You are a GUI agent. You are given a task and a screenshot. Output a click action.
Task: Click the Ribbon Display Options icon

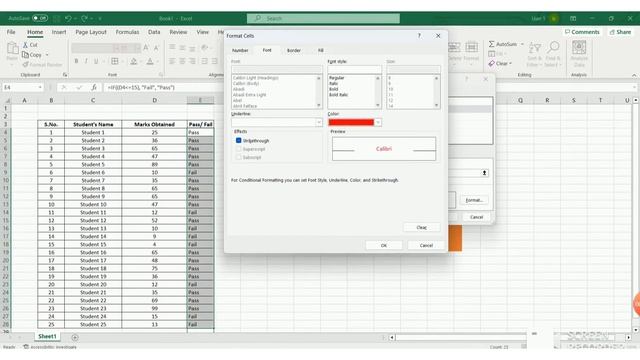pyautogui.click(x=573, y=18)
